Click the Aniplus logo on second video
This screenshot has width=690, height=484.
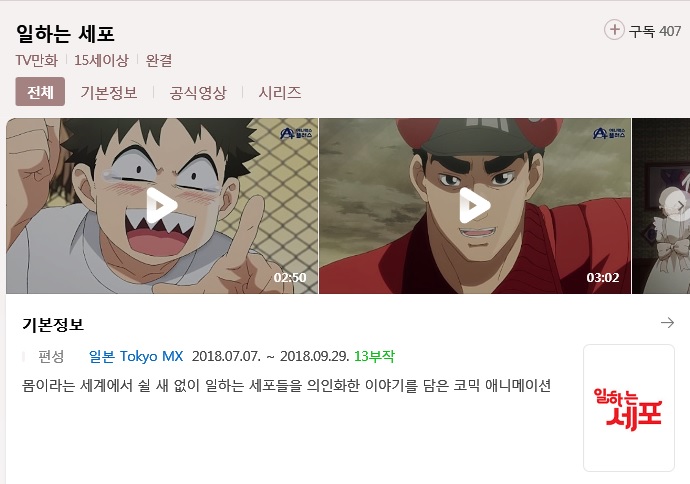[609, 133]
